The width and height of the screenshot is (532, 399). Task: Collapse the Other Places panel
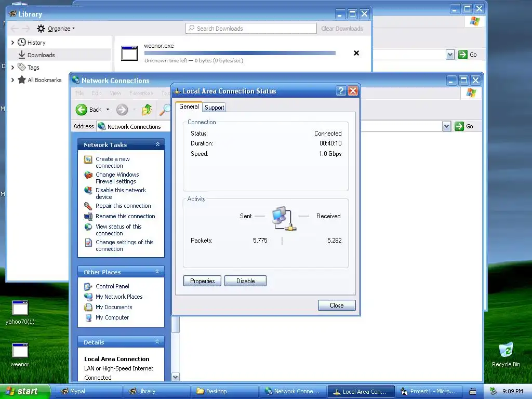157,272
